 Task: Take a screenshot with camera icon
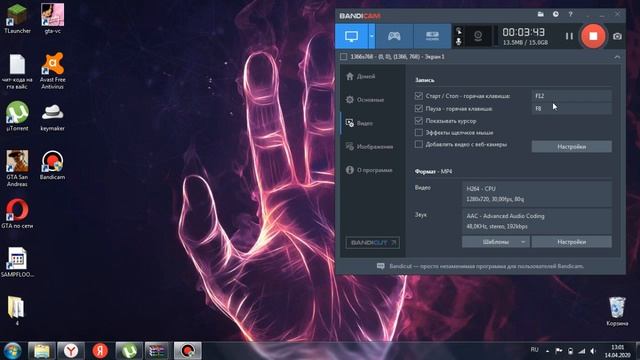(x=617, y=36)
